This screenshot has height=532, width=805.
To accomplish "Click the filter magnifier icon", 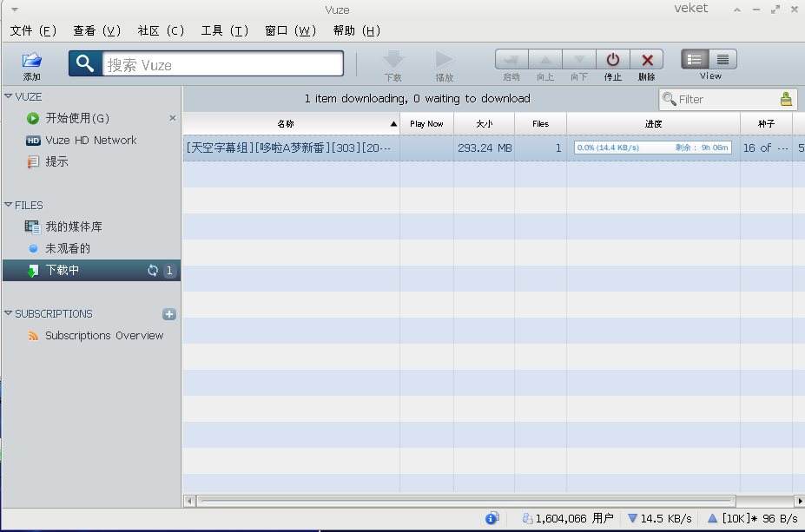I will tap(669, 98).
